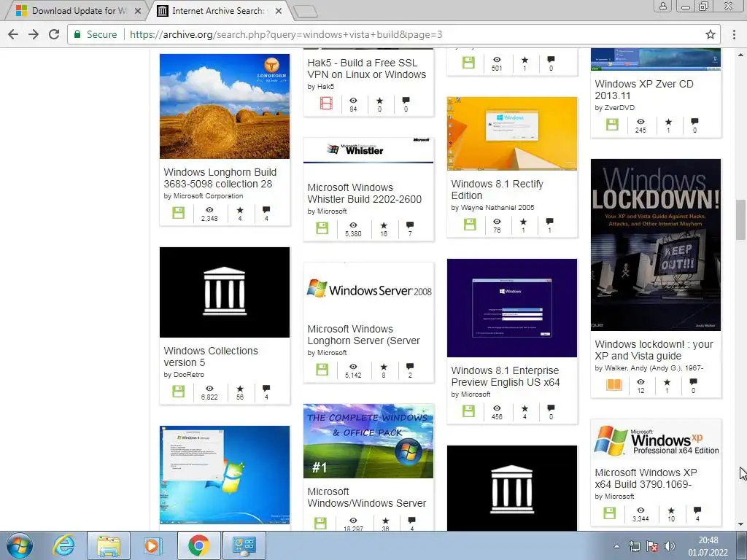747x560 pixels.
Task: Open Windows Explorer from taskbar
Action: (x=108, y=545)
